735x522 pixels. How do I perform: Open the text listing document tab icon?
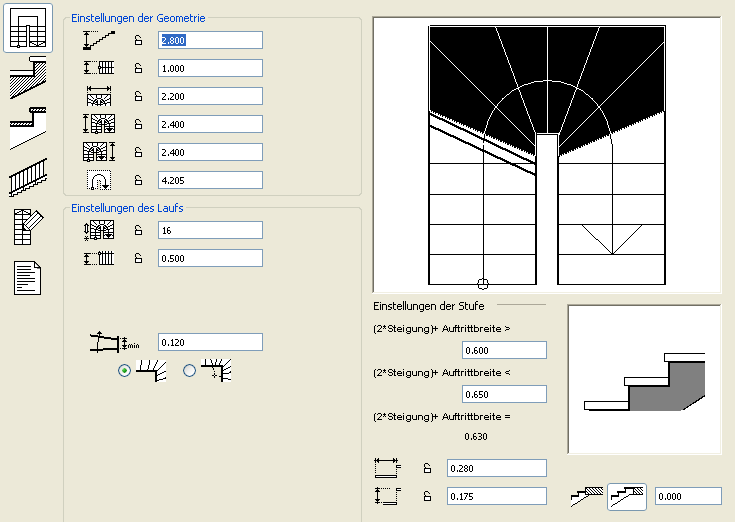point(28,278)
